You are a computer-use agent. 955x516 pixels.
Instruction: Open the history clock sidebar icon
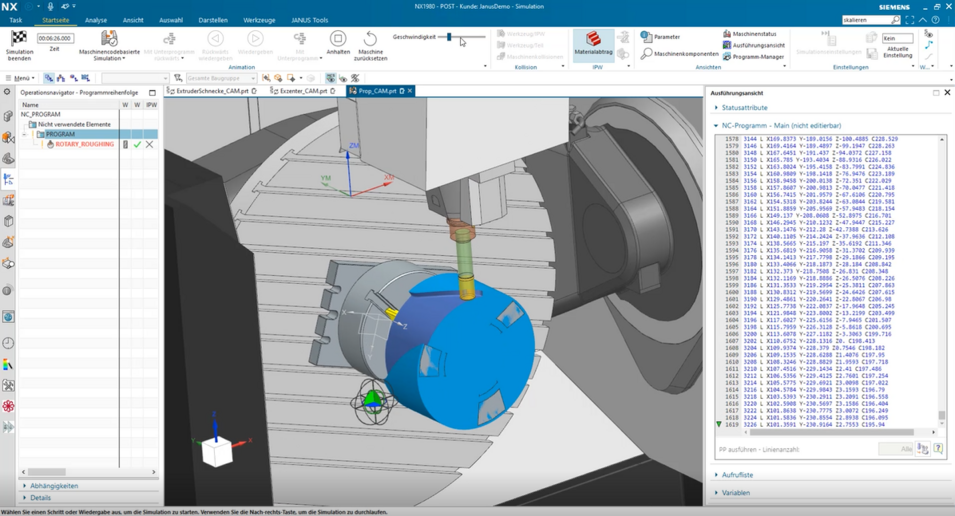[8, 344]
